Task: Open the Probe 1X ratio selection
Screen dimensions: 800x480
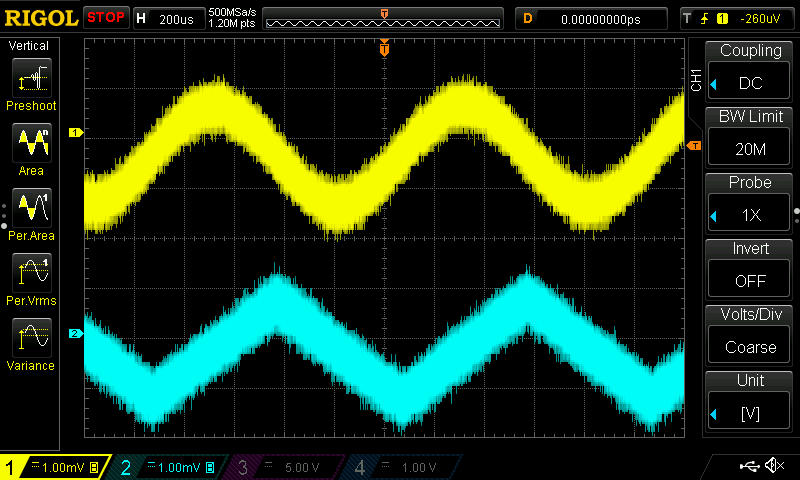Action: pos(750,202)
